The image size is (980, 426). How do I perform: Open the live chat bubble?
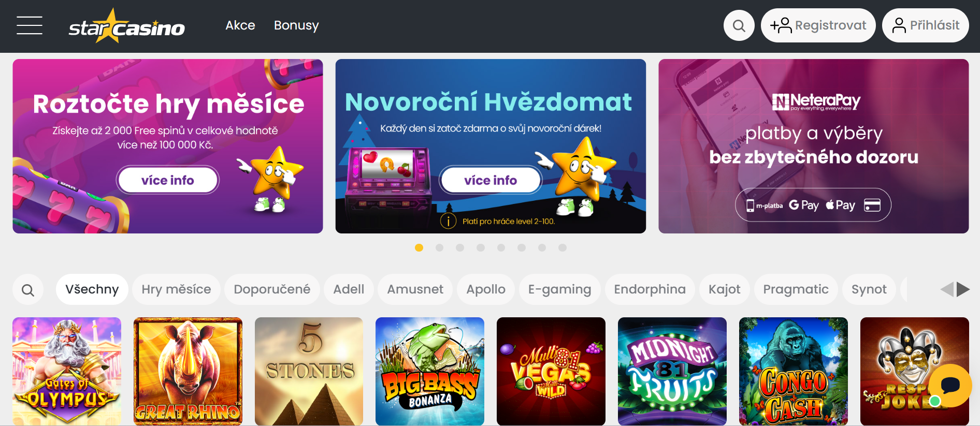coord(950,386)
